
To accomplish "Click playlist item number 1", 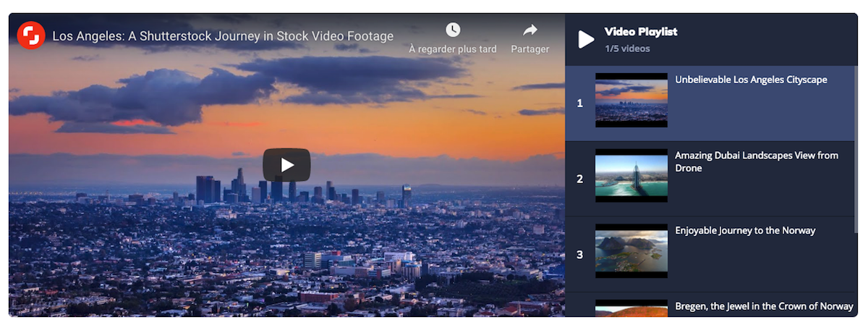I will (x=579, y=104).
